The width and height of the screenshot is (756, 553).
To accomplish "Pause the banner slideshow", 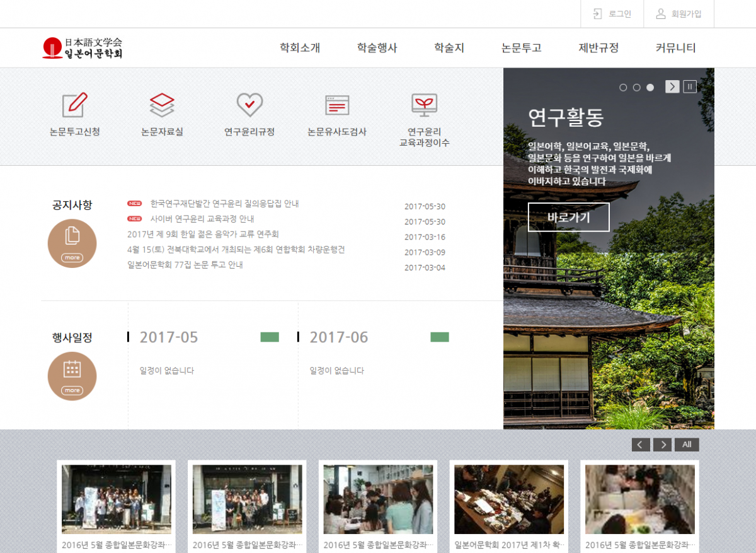I will (690, 87).
